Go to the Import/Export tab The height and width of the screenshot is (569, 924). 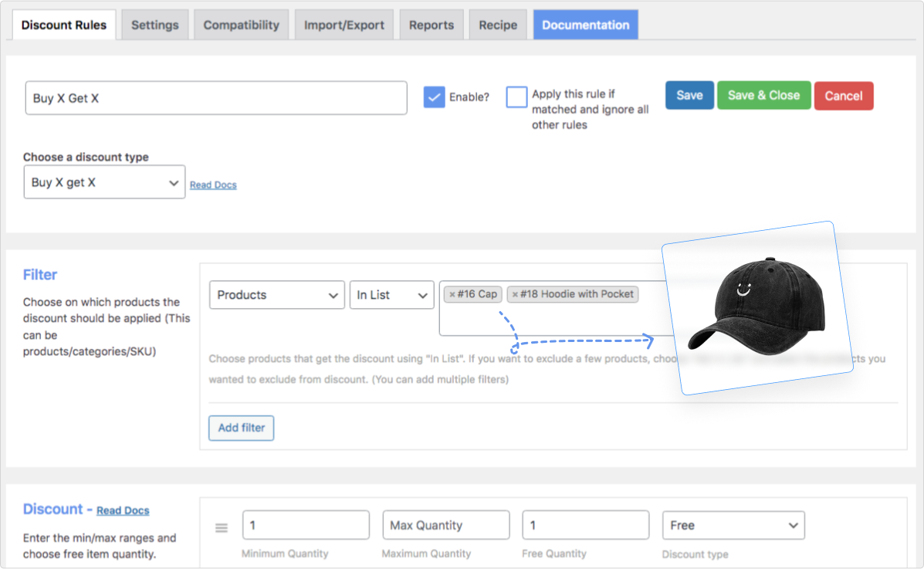tap(344, 25)
